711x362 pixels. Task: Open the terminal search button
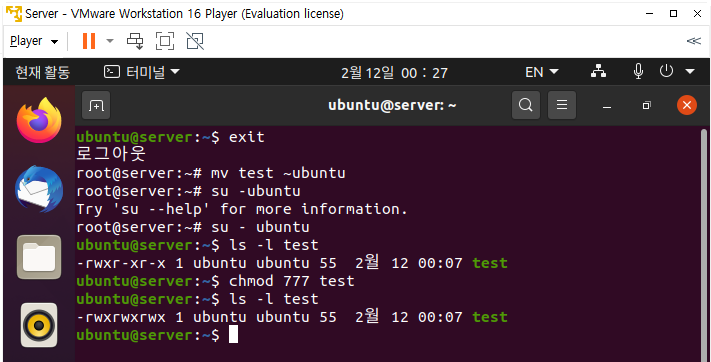point(526,105)
